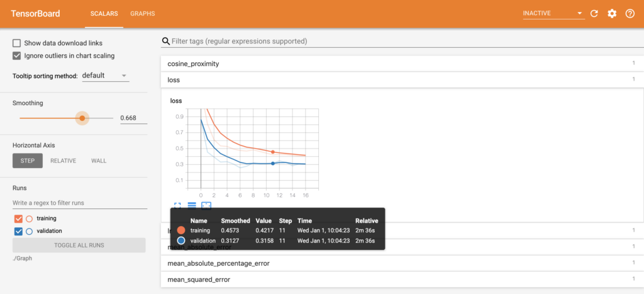
Task: Open the help question mark icon
Action: 630,14
